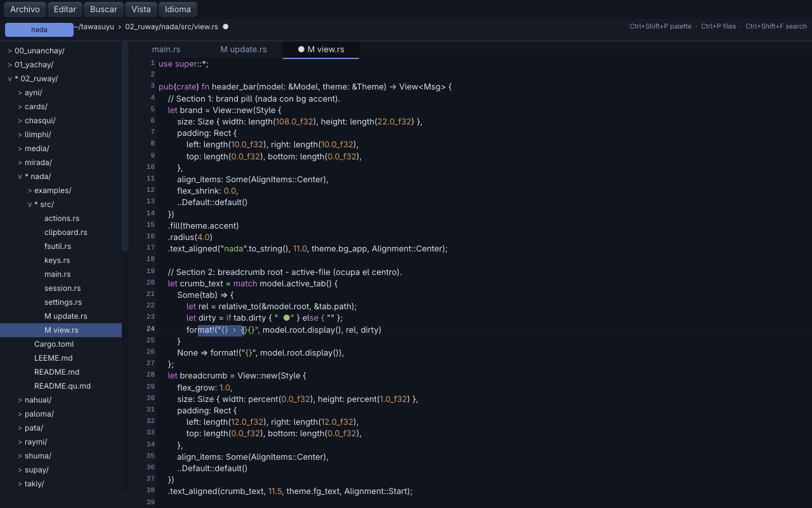Collapse the nada folder in the tree
The image size is (812, 508).
click(61, 177)
